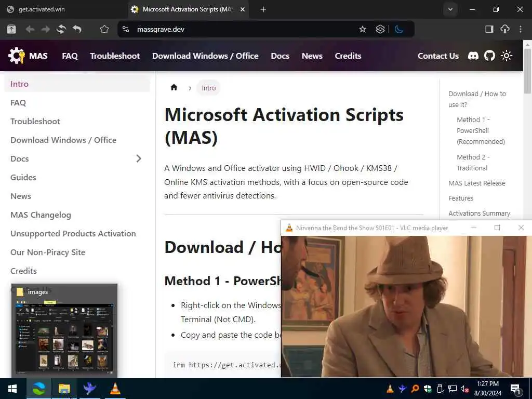This screenshot has width=532, height=399.
Task: Toggle light/dark theme sun icon
Action: tap(506, 56)
